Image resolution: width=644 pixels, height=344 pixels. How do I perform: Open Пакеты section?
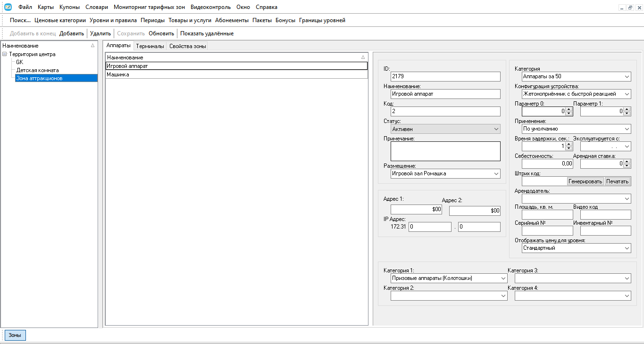pos(262,20)
